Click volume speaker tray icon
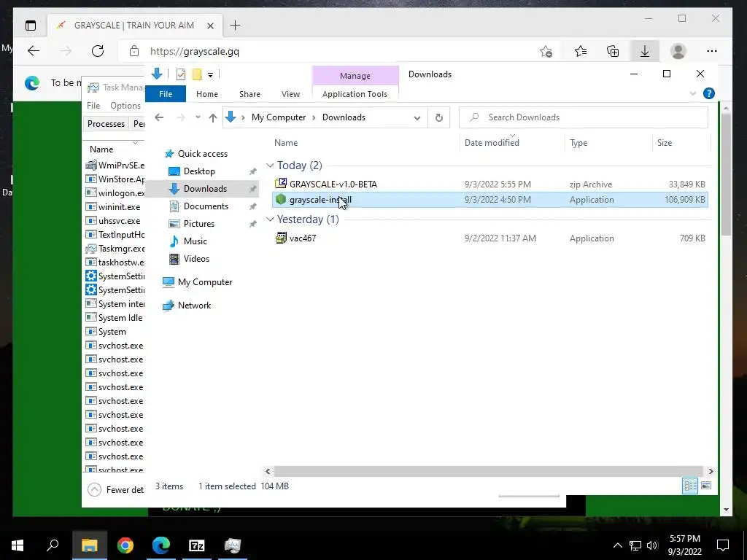This screenshot has height=560, width=747. (x=653, y=545)
